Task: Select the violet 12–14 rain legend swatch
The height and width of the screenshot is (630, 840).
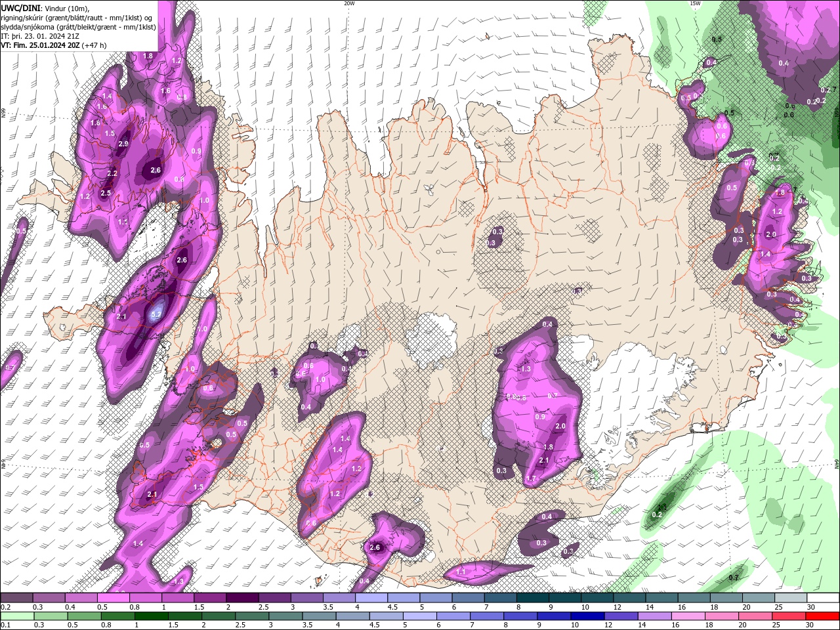Action: (621, 616)
